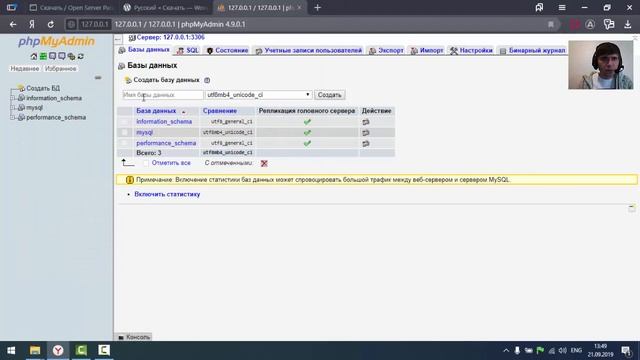This screenshot has width=640, height=360.
Task: Open mysql link in databases table
Action: coord(144,133)
